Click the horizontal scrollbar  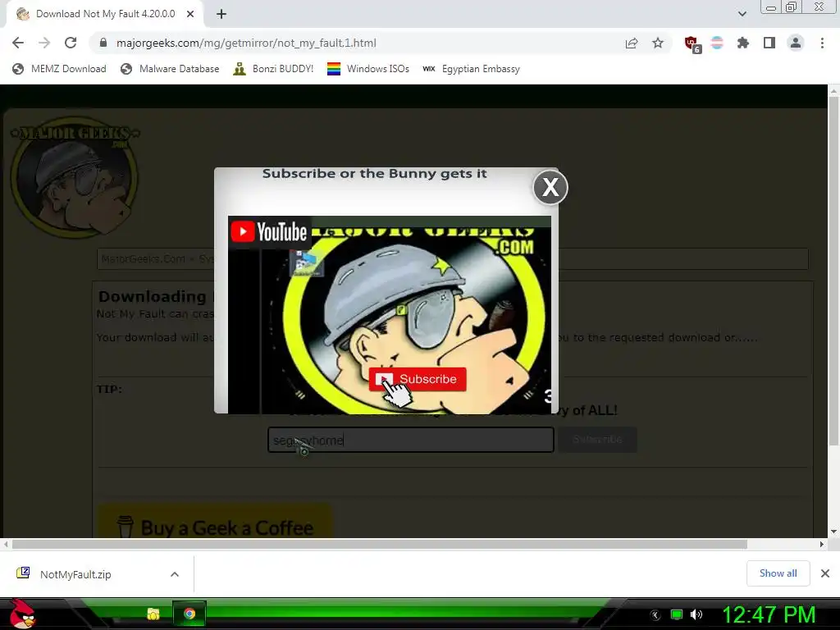[x=379, y=545]
